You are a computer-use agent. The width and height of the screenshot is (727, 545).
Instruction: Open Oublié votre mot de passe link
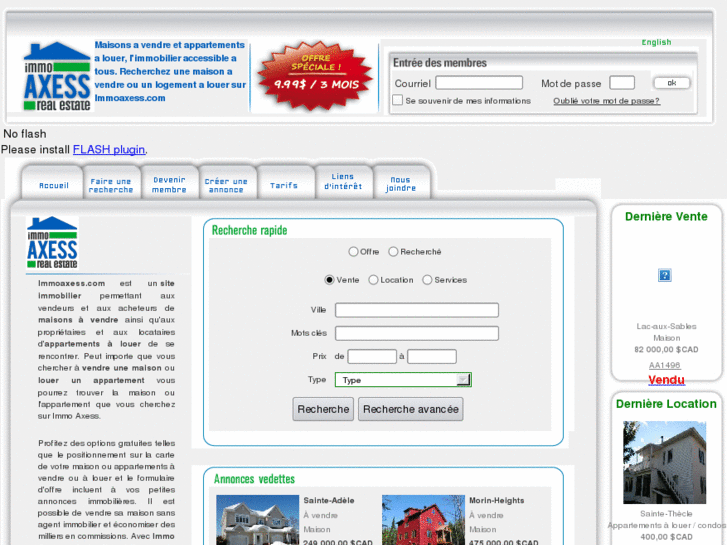point(606,101)
